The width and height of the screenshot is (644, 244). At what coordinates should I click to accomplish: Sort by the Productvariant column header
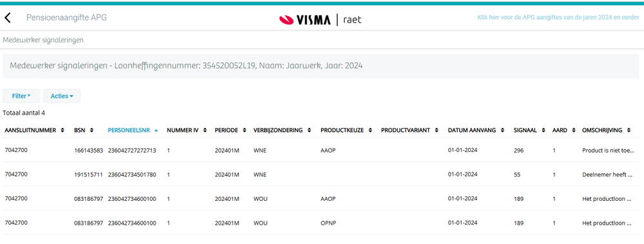click(x=409, y=130)
